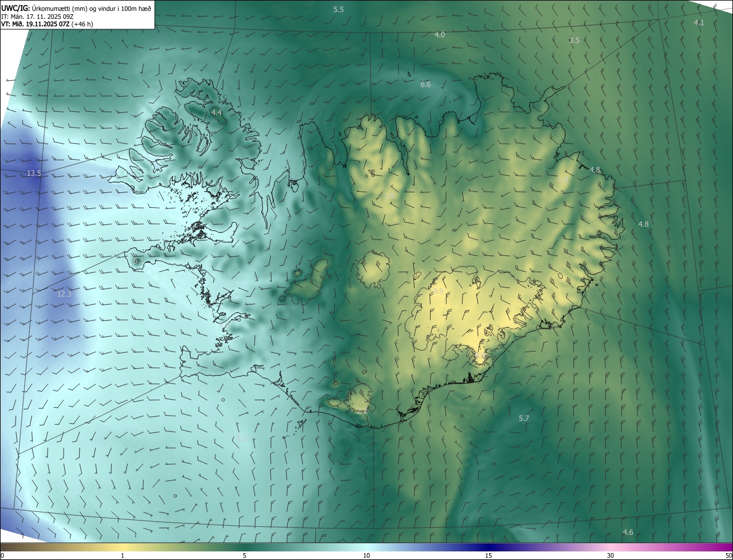Click the initial time line "IT: Mán. 17. 11. 2025 09Z"

[x=37, y=17]
